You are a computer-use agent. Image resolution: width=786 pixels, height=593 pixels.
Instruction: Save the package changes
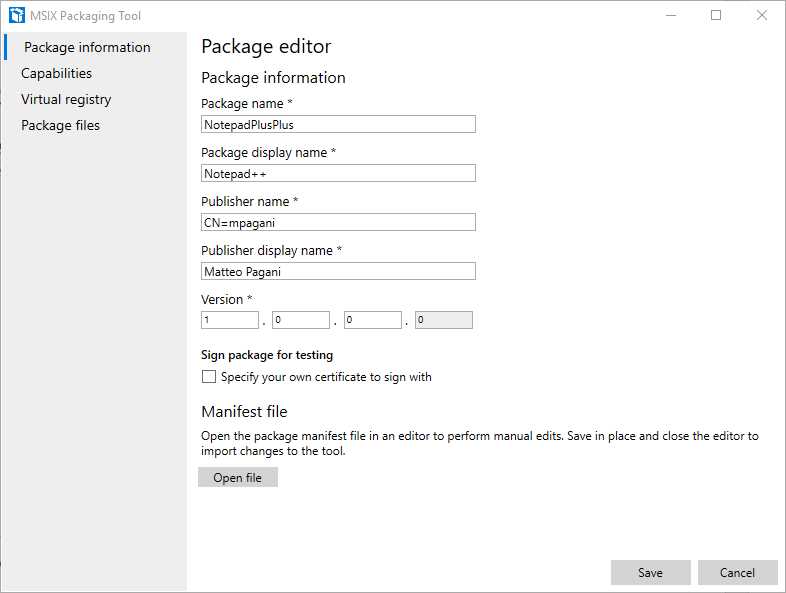(x=651, y=572)
